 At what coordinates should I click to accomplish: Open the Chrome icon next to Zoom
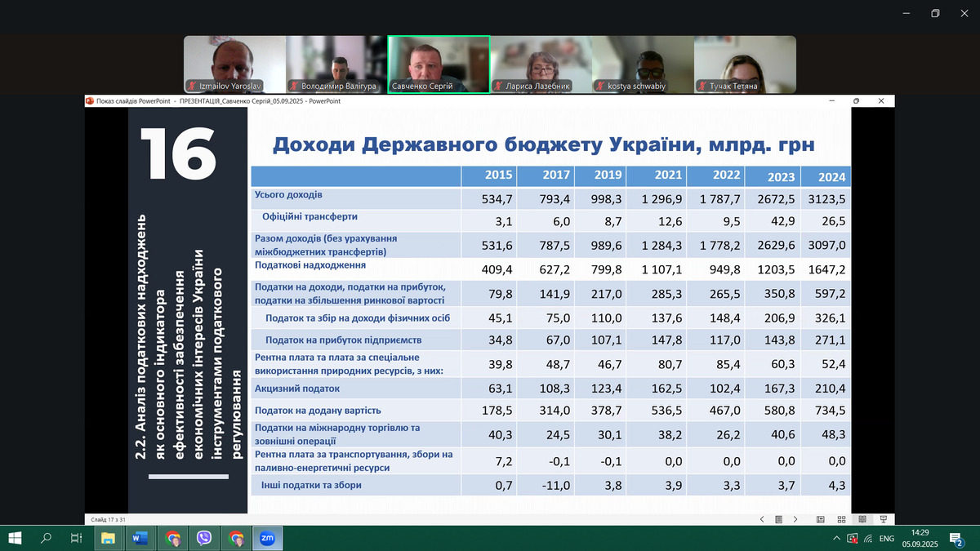[235, 538]
